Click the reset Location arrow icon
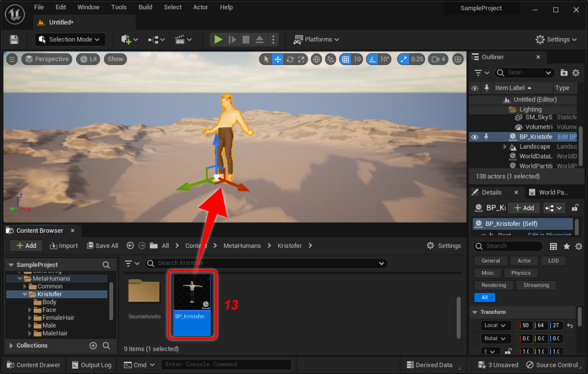 coord(570,325)
